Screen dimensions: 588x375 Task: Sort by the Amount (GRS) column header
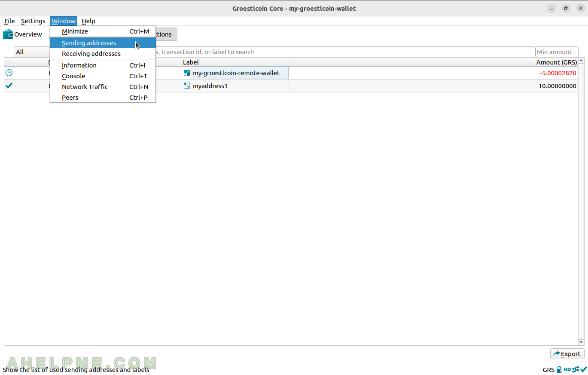[433, 62]
